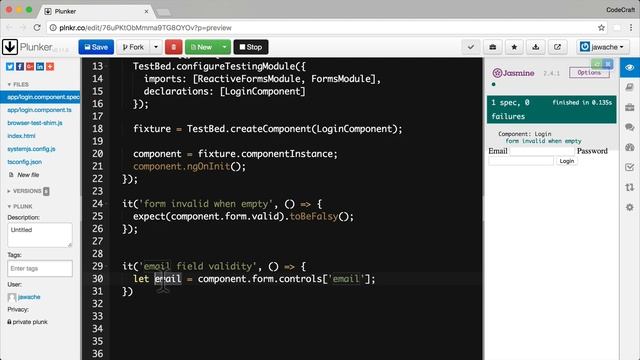Open the dashboard gauge panel
Screen dimensions: 640x360
(630, 147)
